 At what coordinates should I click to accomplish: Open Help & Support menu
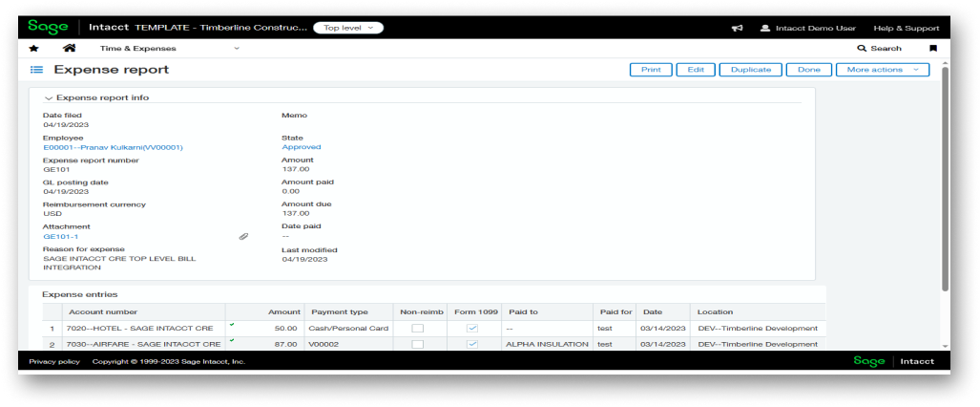click(906, 28)
